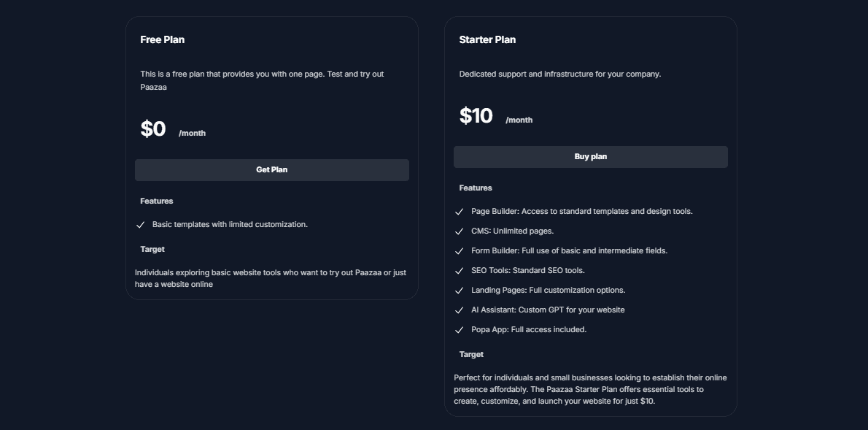Click the Starter Plan dedicated support description

[x=560, y=74]
